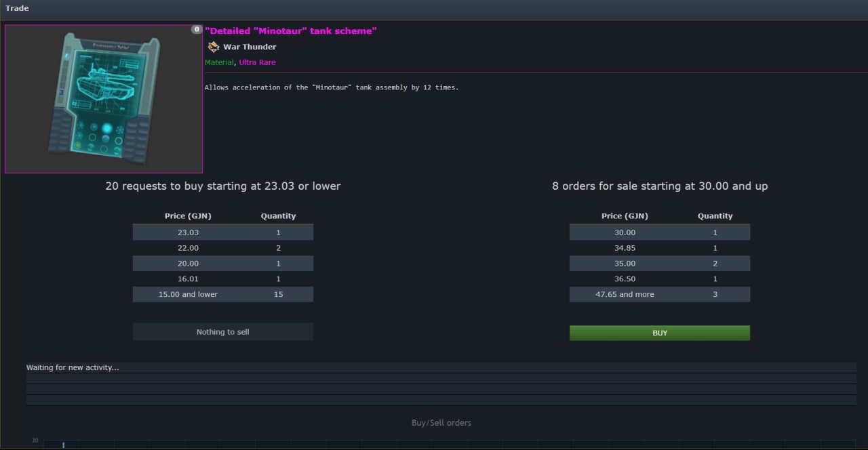Image resolution: width=868 pixels, height=450 pixels.
Task: Click quantity 15 in buy requests
Action: 279,294
